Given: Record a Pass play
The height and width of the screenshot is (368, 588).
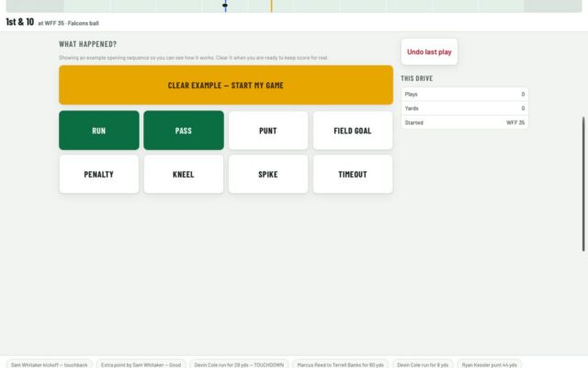Looking at the screenshot, I should pyautogui.click(x=184, y=131).
